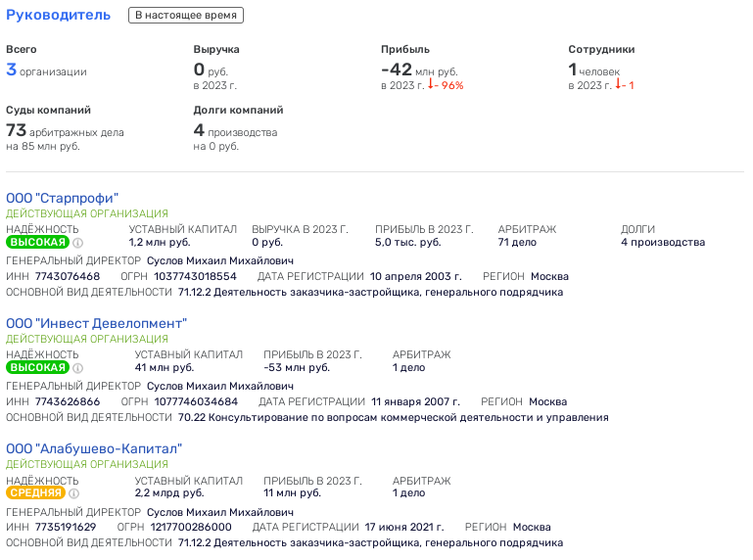Image resolution: width=753 pixels, height=560 pixels.
Task: Click "0 руб." under the Выручка summary
Action: [211, 70]
